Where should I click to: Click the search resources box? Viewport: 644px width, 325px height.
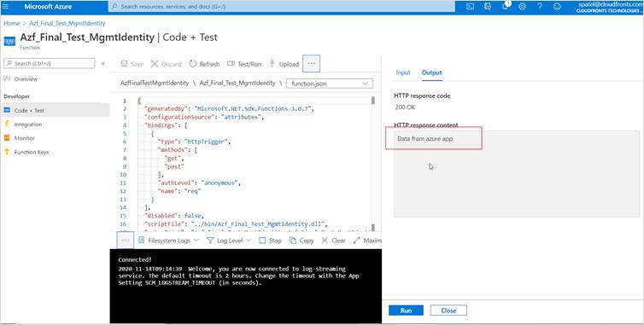[x=281, y=7]
